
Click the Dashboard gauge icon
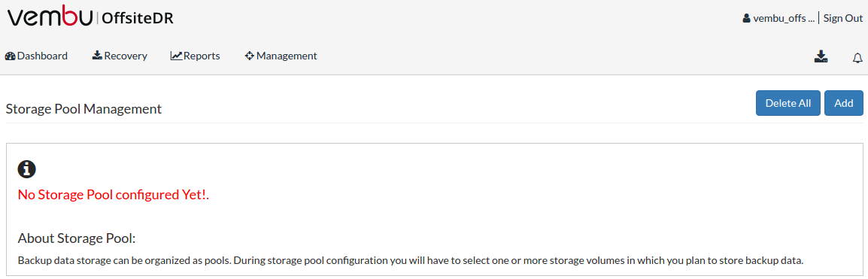10,56
